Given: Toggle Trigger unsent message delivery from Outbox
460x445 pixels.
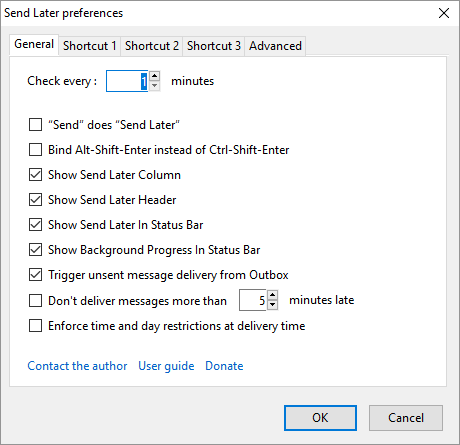Looking at the screenshot, I should (35, 275).
